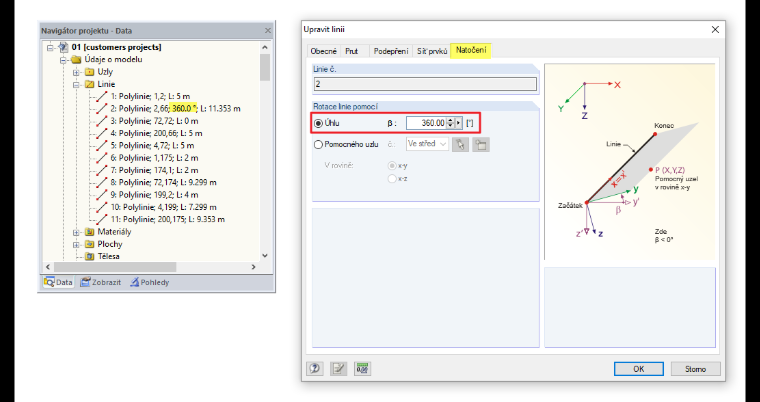
Task: Switch navigator to the Data tab
Action: pyautogui.click(x=58, y=282)
